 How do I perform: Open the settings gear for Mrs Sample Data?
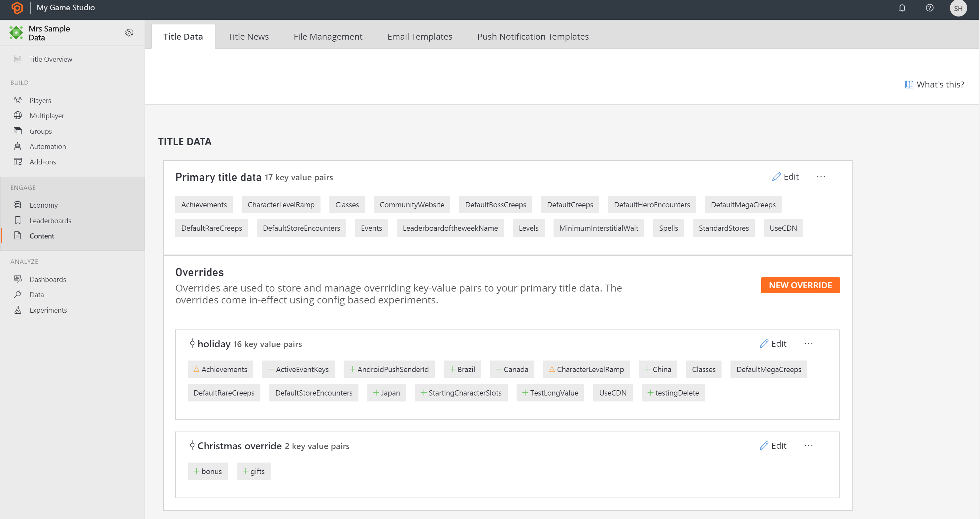click(129, 33)
